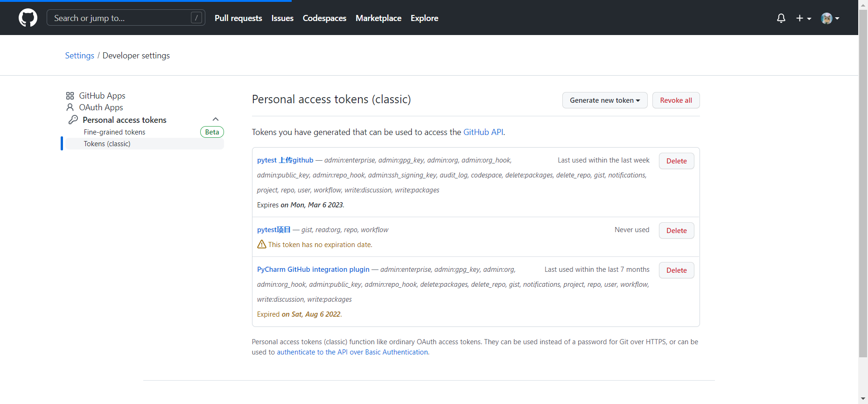
Task: Select GitHub Apps in the sidebar
Action: tap(102, 96)
